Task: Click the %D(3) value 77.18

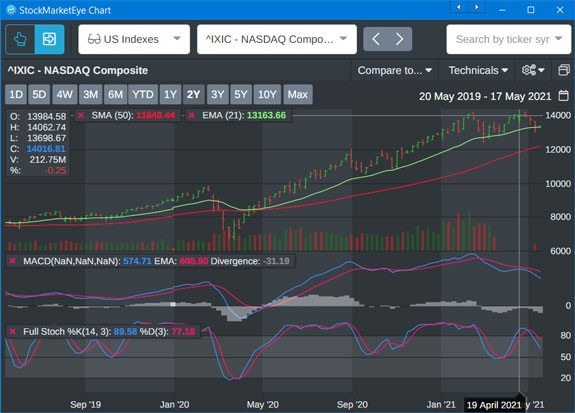Action: 183,332
